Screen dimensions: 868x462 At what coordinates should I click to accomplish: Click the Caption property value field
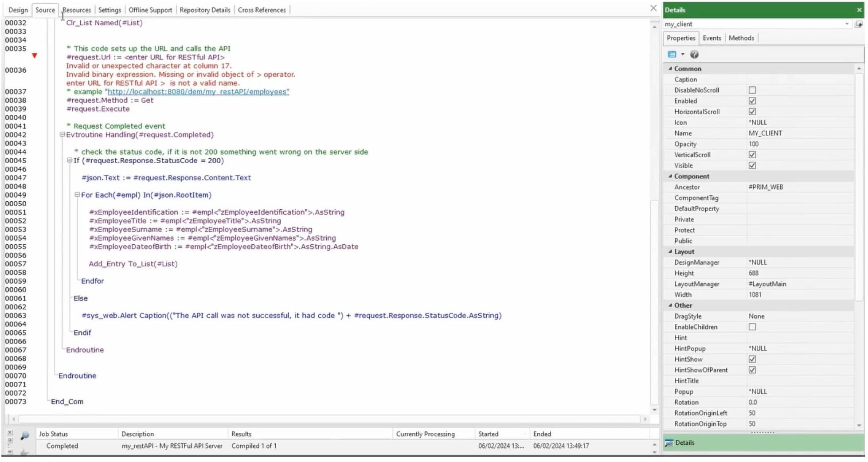[800, 79]
